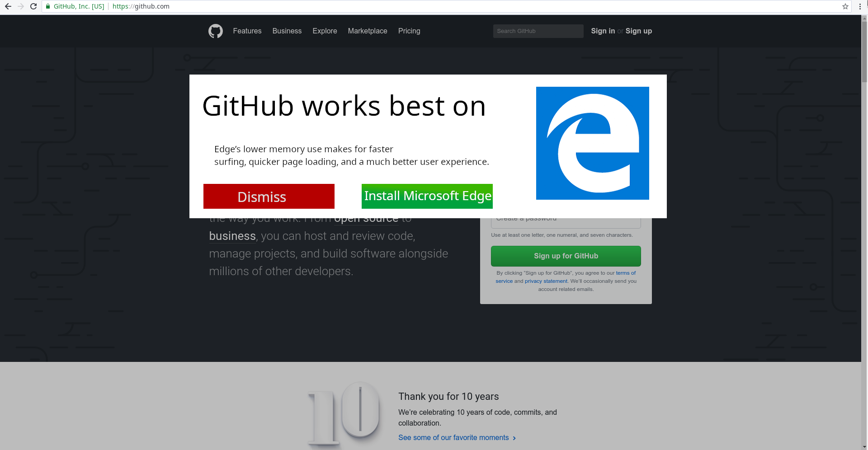
Task: Open Pricing in the navigation bar
Action: click(x=409, y=31)
